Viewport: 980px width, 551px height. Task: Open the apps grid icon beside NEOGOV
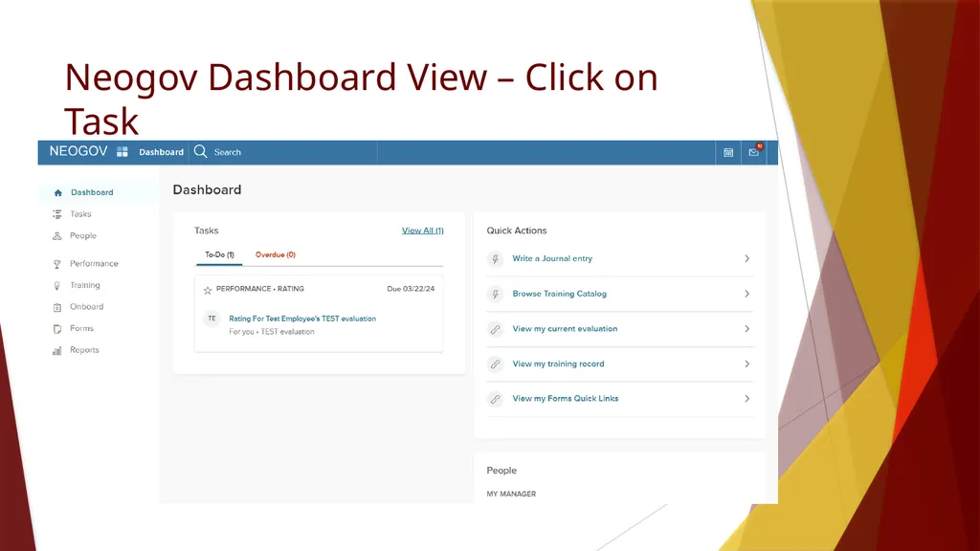(x=122, y=152)
